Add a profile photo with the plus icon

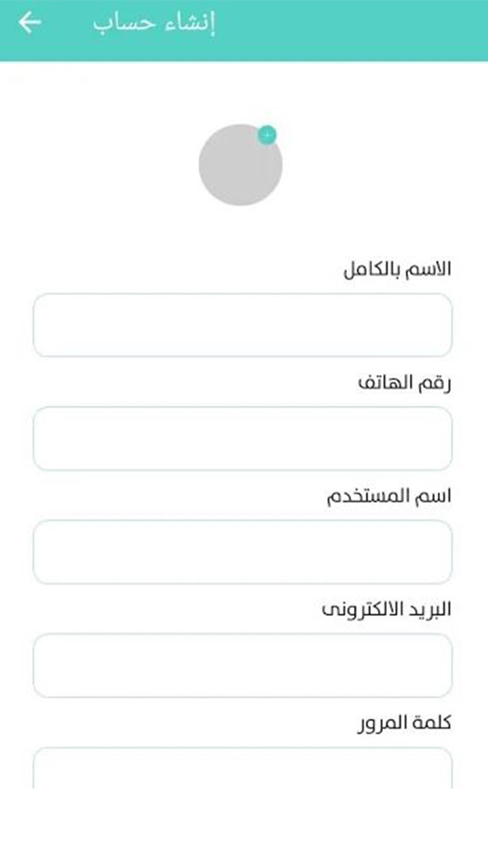tap(267, 135)
